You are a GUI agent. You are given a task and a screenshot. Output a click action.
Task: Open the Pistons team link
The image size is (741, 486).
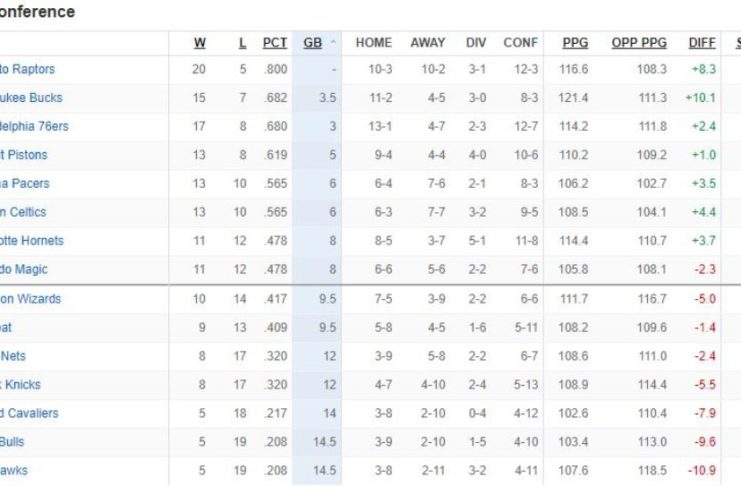coord(24,155)
